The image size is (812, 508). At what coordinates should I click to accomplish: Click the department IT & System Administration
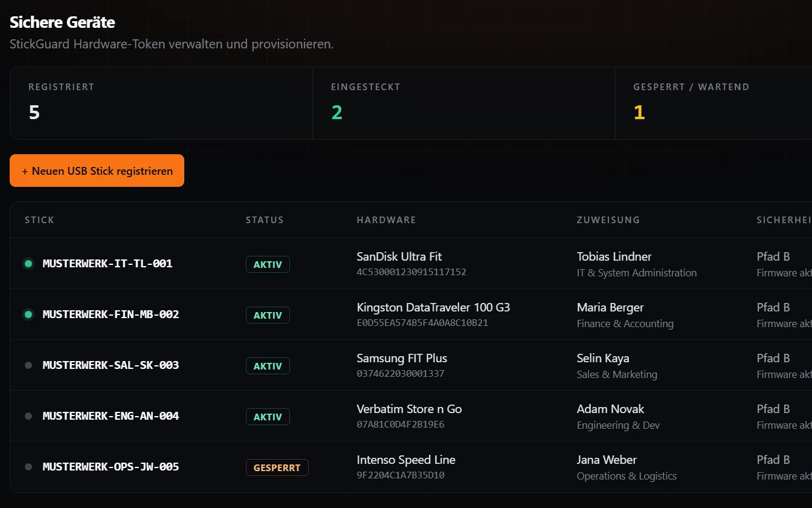(x=637, y=273)
